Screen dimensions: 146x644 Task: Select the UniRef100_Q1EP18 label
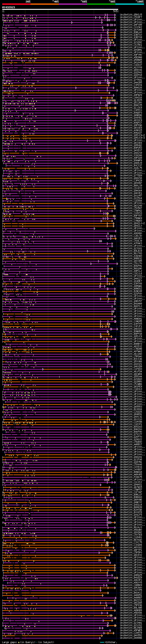click(131, 75)
